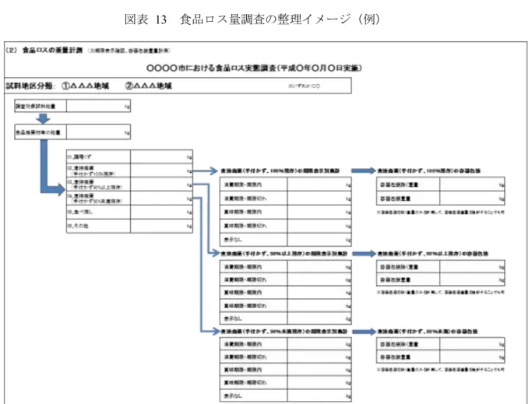Image resolution: width=532 pixels, height=404 pixels.
Task: Click the kg value field for 食品廃棄物等の総量
Action: pos(98,132)
